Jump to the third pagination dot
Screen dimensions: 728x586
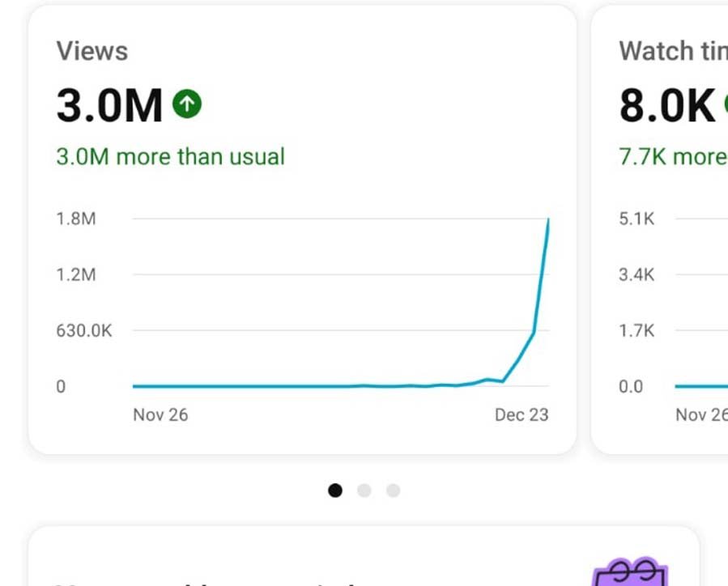click(393, 490)
